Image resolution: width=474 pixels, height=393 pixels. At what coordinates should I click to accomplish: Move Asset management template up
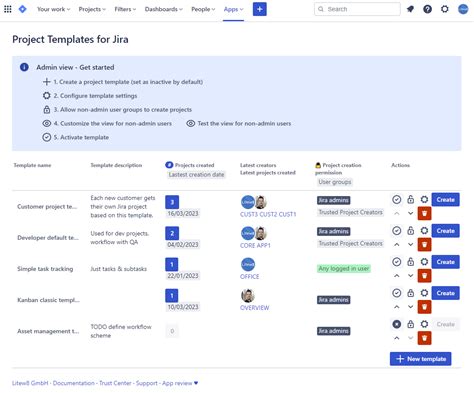(397, 338)
